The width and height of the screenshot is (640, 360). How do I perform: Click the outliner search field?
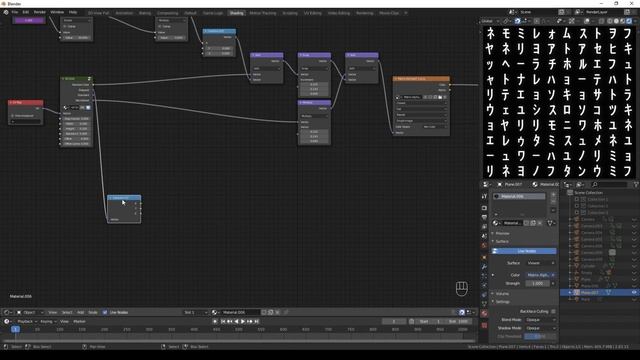point(609,185)
